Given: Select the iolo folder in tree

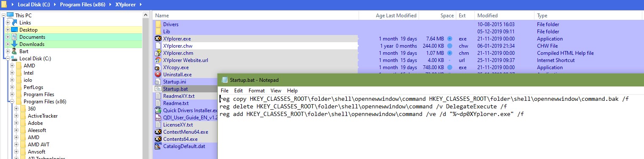Looking at the screenshot, I should 28,80.
